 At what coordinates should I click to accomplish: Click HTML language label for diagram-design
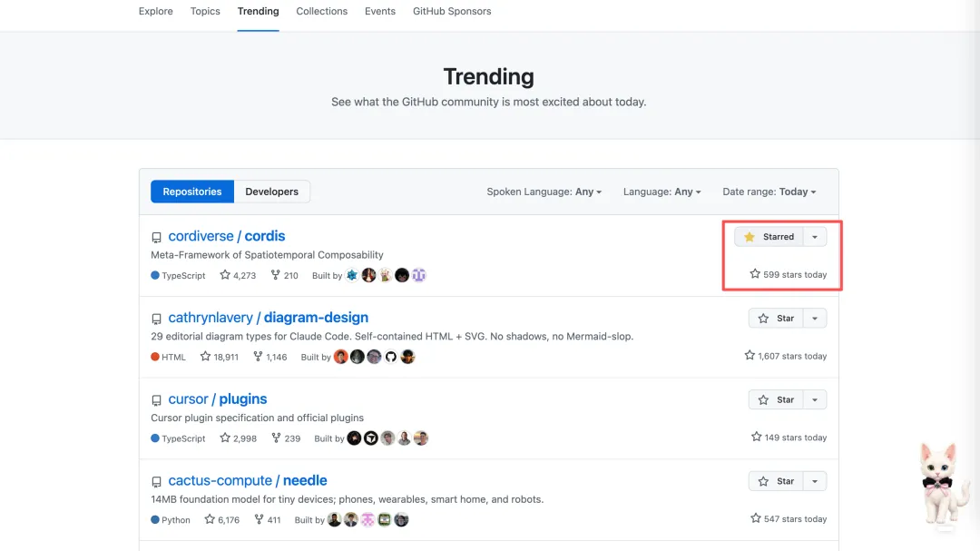[x=168, y=357]
